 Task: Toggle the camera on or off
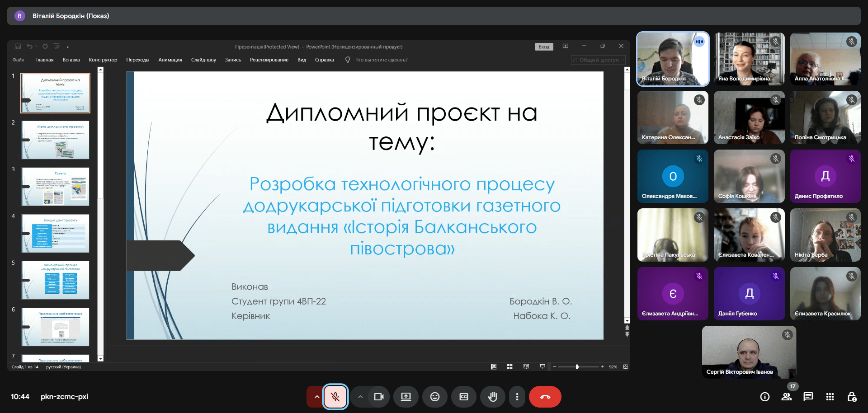(x=378, y=397)
